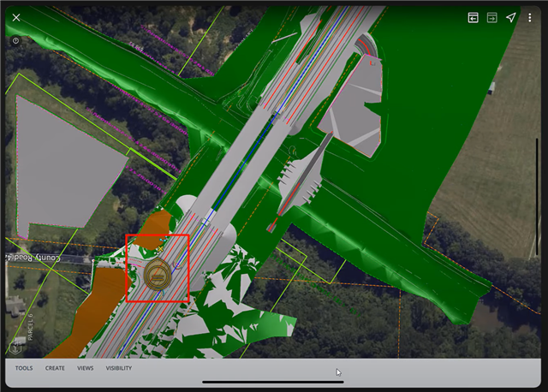This screenshot has width=548, height=392.
Task: Tap the location arrow icon
Action: (x=511, y=17)
